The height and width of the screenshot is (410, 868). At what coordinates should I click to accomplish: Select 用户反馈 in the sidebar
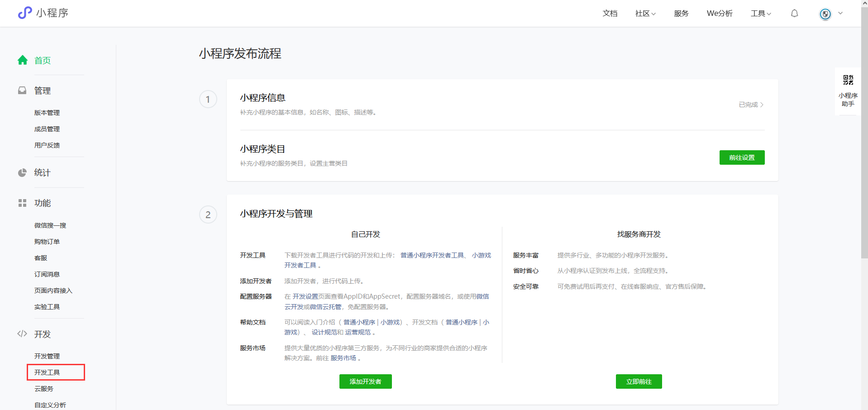[x=47, y=145]
